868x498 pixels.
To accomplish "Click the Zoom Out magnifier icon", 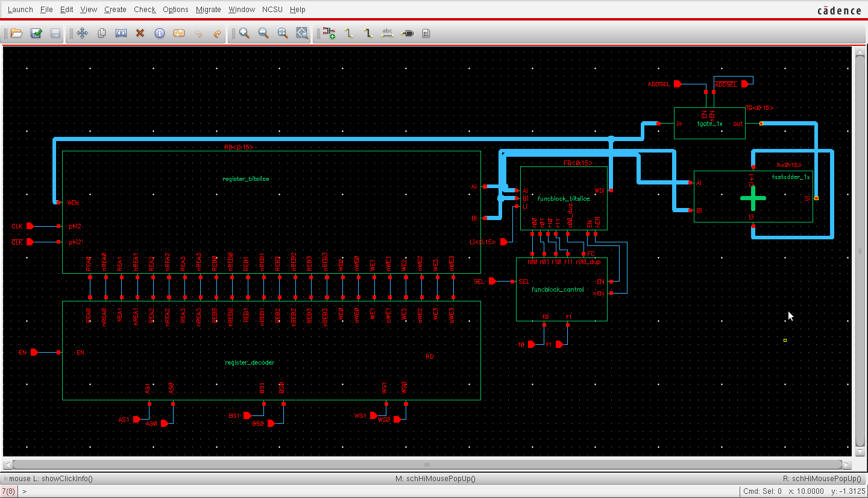I will [263, 33].
